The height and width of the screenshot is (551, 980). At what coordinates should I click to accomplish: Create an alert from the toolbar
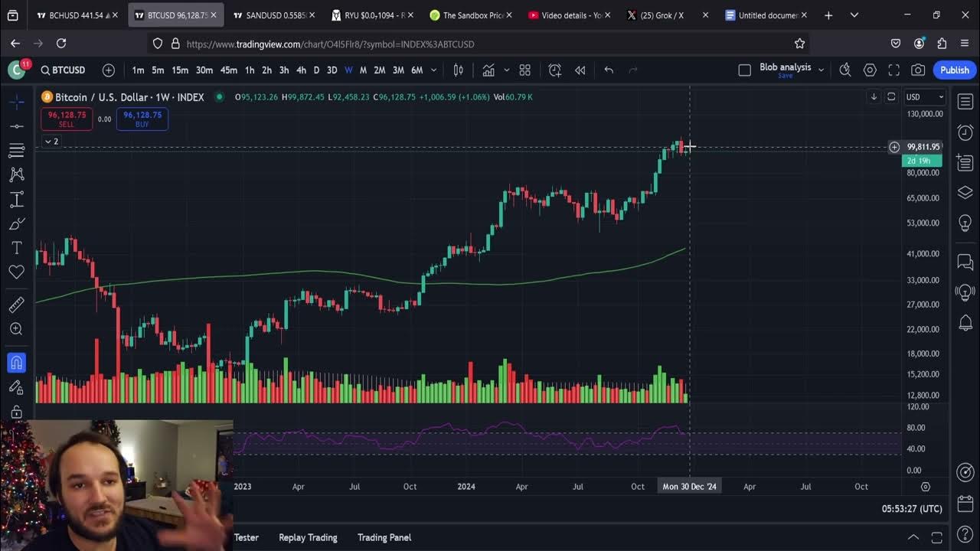555,70
